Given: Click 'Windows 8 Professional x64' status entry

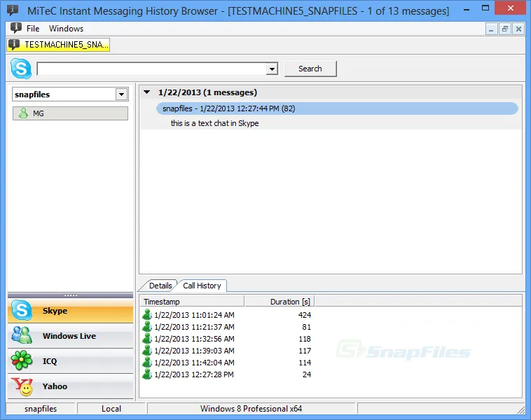Looking at the screenshot, I should pyautogui.click(x=251, y=409).
